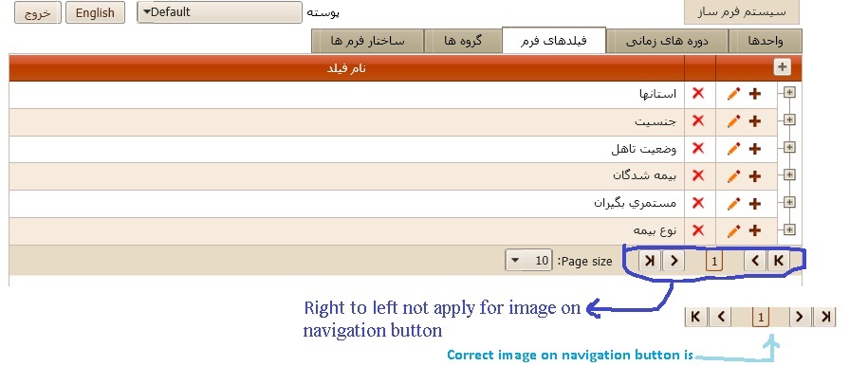
Task: Click the English language button
Action: point(95,12)
